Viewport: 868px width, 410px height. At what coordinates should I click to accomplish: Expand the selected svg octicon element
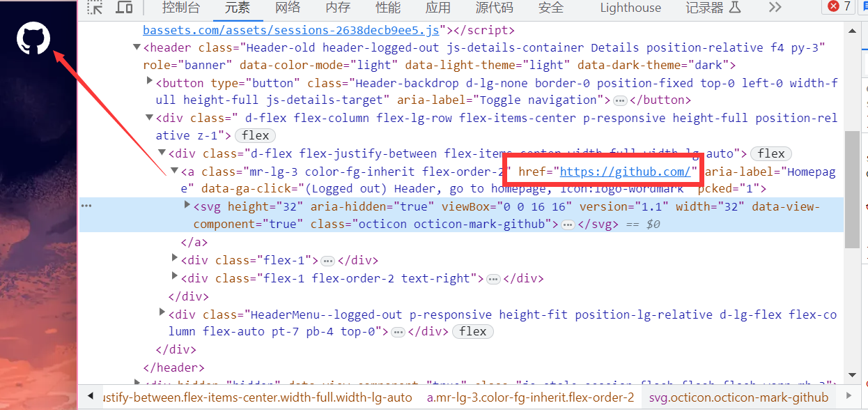pyautogui.click(x=187, y=205)
